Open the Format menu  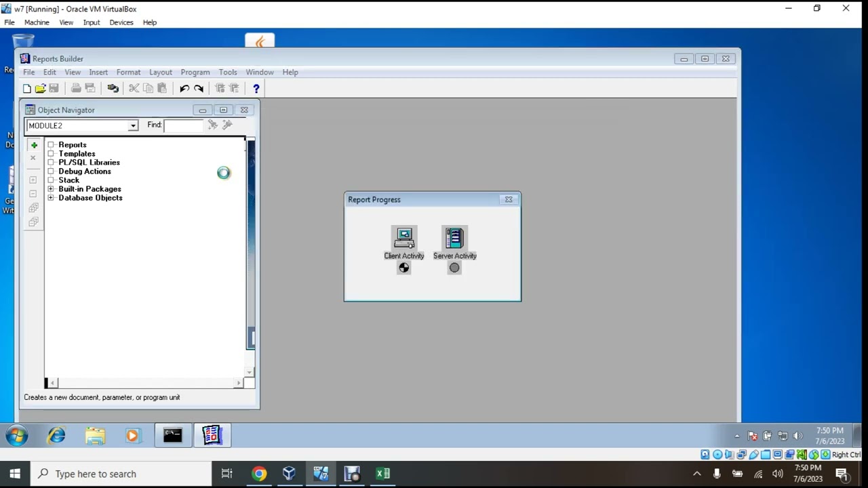pyautogui.click(x=128, y=72)
